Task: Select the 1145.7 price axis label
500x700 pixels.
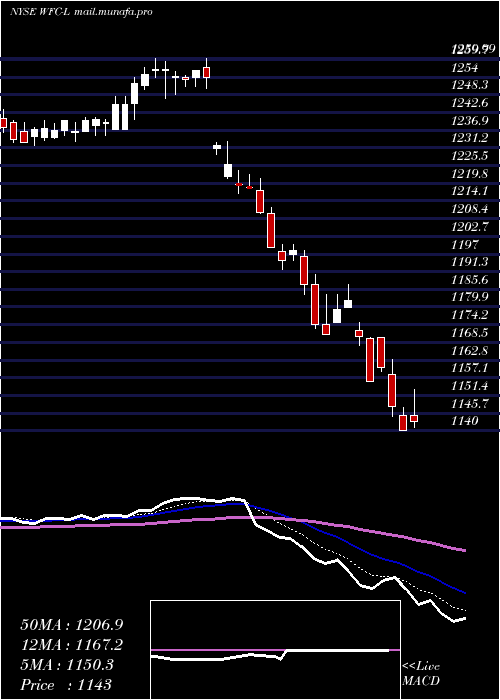Action: click(x=469, y=403)
